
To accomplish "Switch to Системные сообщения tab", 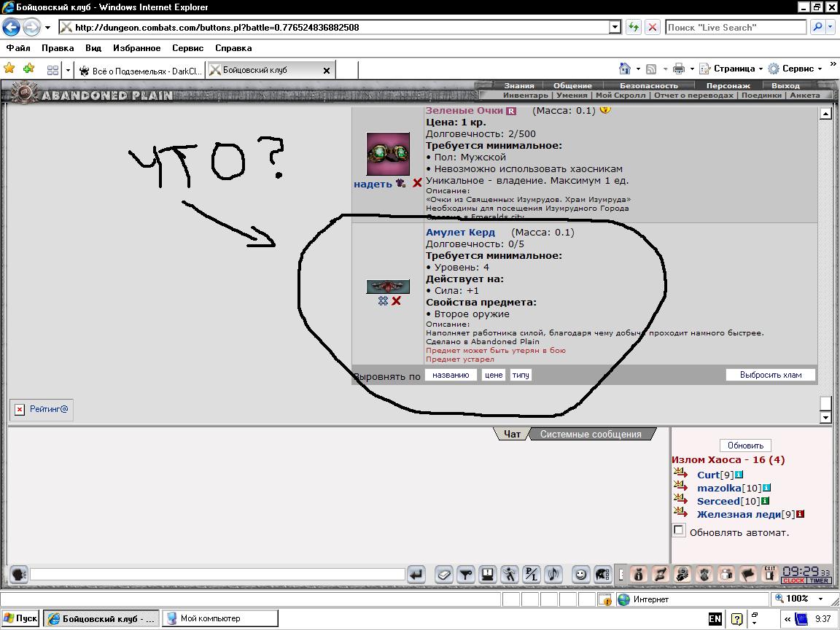I will click(x=591, y=435).
